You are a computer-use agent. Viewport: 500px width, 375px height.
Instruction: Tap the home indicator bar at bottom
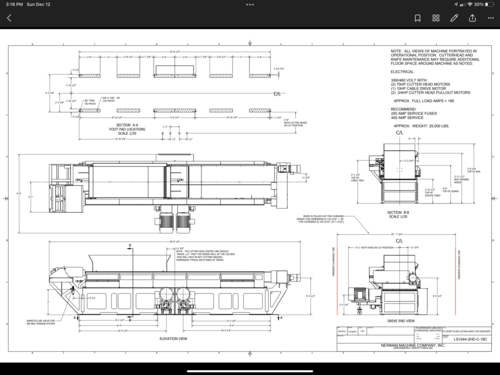pos(250,371)
